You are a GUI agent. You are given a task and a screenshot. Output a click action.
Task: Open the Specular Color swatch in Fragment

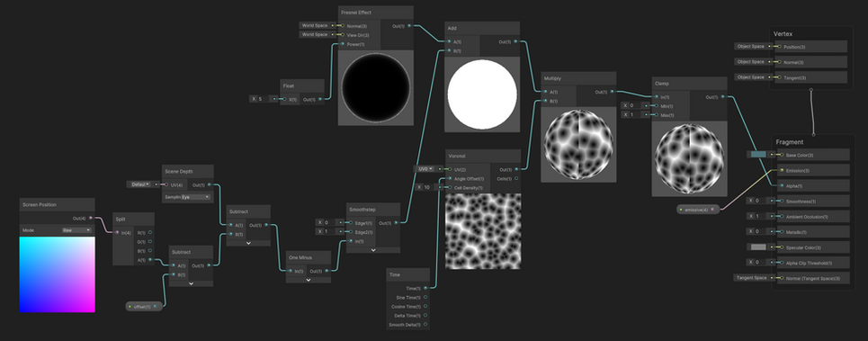(758, 247)
